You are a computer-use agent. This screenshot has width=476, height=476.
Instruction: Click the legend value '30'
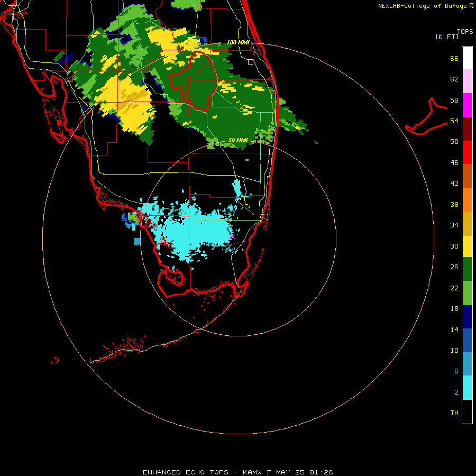point(454,246)
